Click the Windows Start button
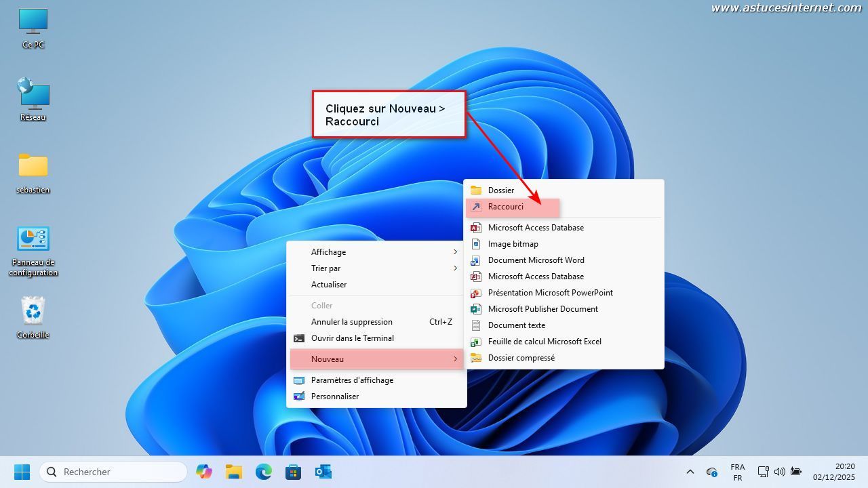The height and width of the screenshot is (488, 868). click(22, 472)
